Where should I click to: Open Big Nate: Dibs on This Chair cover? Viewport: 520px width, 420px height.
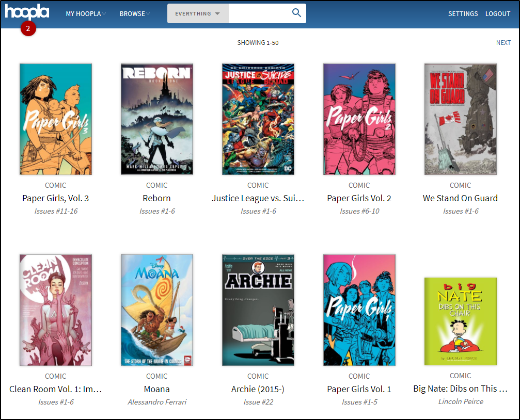pos(460,321)
